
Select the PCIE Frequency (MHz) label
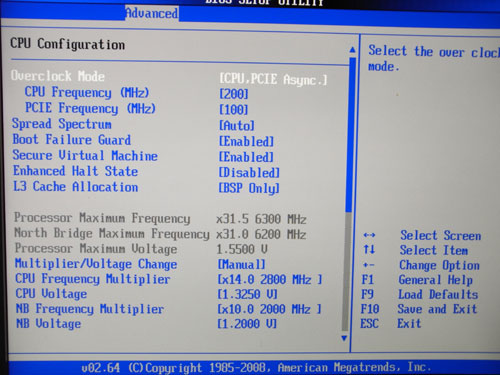[x=90, y=108]
